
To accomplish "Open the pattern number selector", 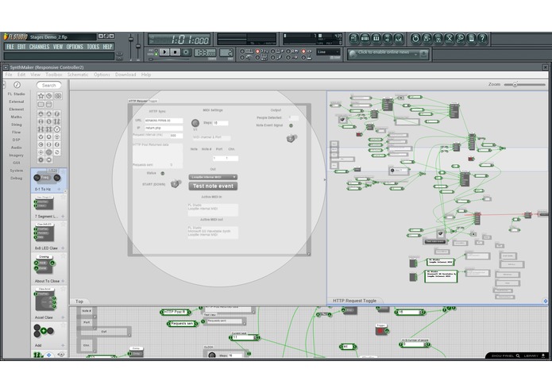I will tap(226, 52).
